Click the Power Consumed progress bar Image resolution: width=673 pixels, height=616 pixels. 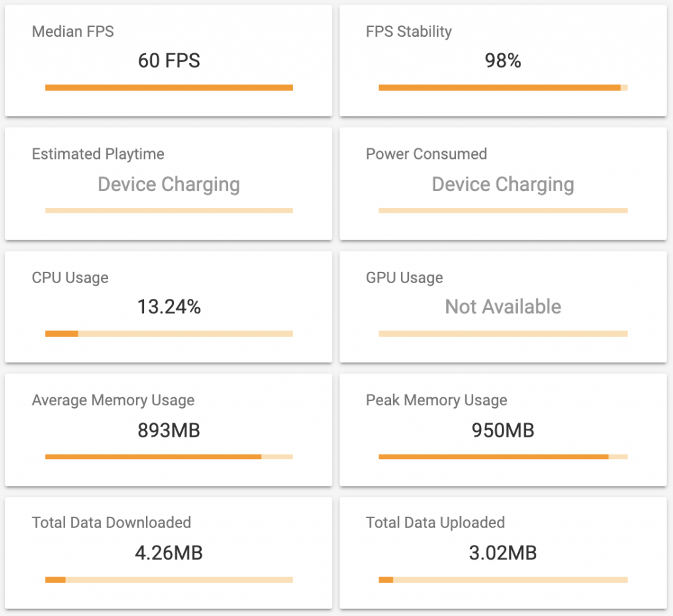tap(503, 211)
